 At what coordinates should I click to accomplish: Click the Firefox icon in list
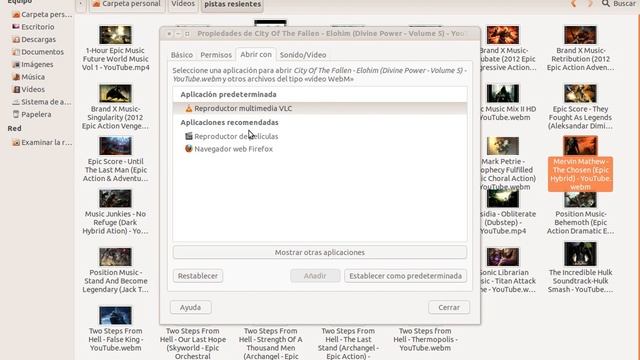(189, 149)
